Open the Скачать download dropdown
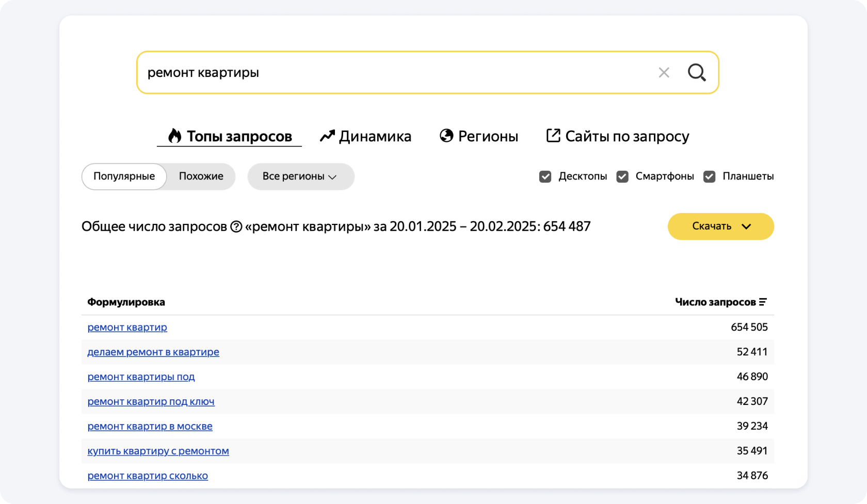 (720, 226)
